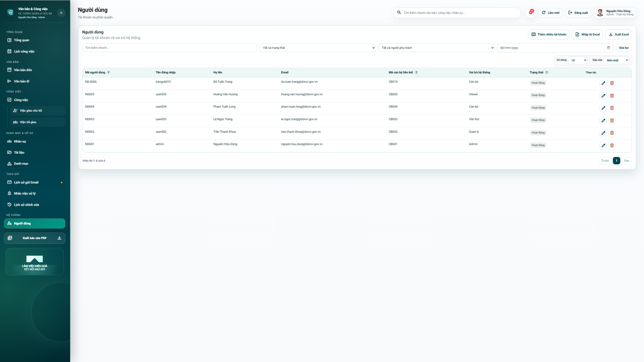
Task: Click the download icon on Xuất báo cáo PDF
Action: [59, 238]
